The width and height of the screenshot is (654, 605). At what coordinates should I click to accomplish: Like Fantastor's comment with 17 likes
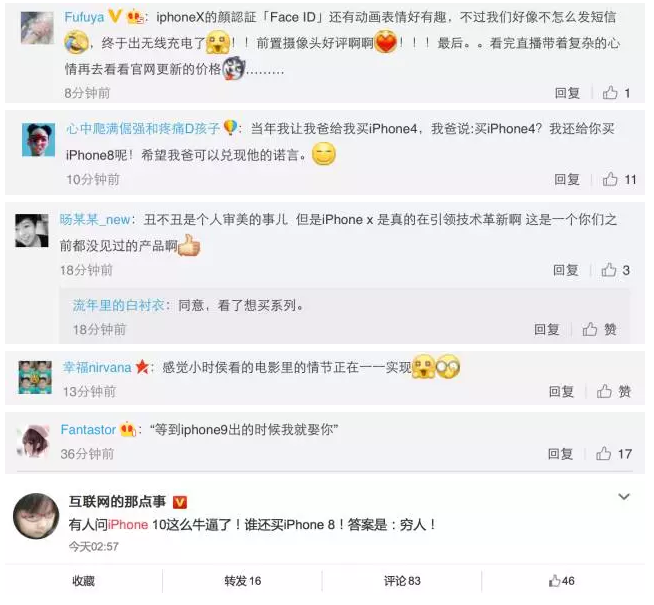(603, 453)
